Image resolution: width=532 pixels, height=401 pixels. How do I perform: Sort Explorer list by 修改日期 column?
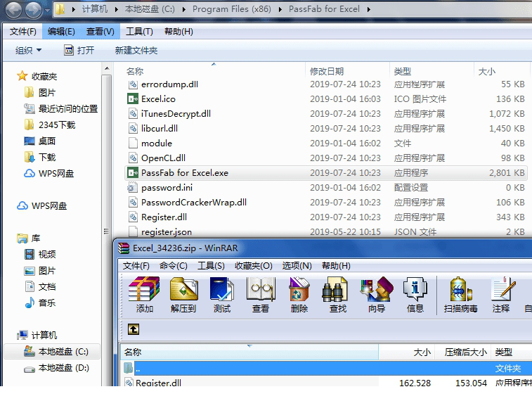coord(347,71)
